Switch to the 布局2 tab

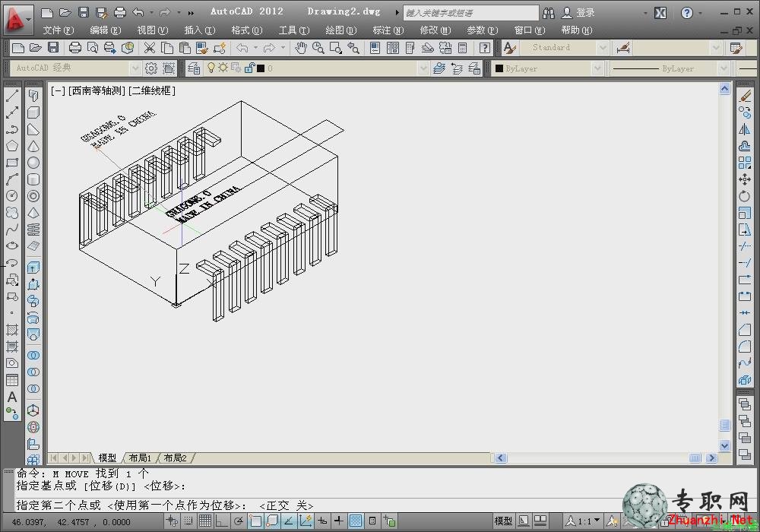[x=175, y=458]
